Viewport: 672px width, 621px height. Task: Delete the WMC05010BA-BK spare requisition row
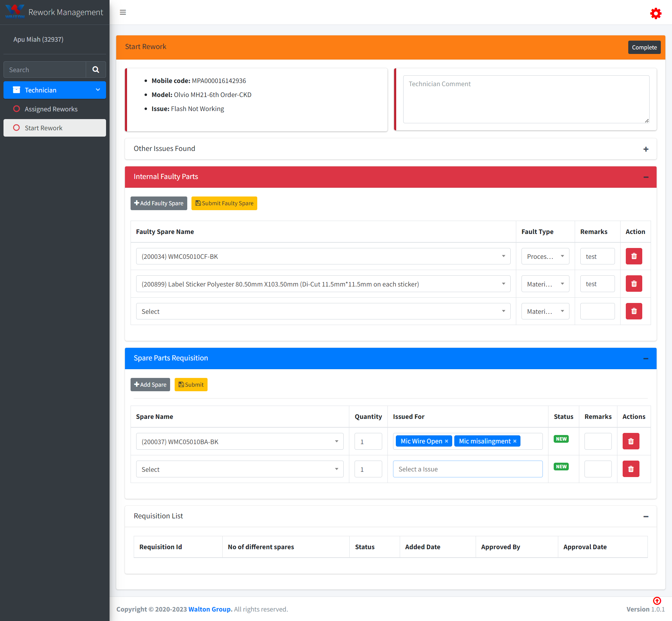click(x=631, y=441)
